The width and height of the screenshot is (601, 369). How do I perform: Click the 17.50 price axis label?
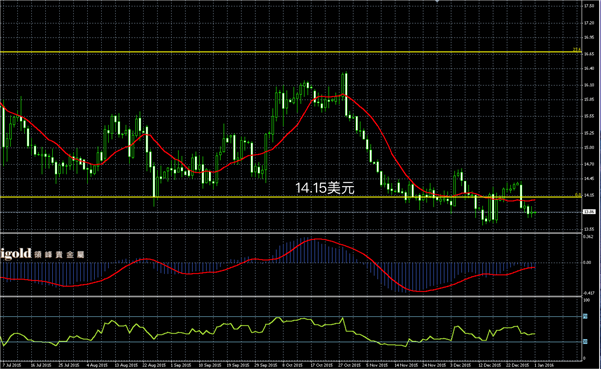(x=589, y=6)
